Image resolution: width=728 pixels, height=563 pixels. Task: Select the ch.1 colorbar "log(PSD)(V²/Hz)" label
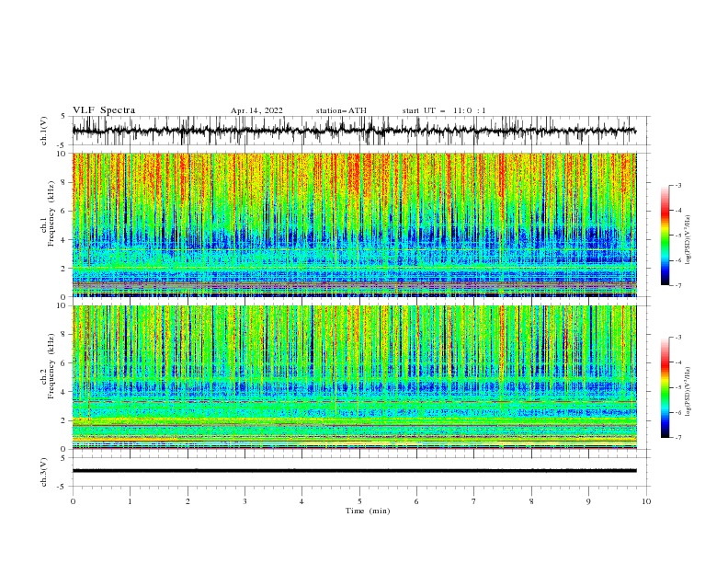(x=688, y=240)
